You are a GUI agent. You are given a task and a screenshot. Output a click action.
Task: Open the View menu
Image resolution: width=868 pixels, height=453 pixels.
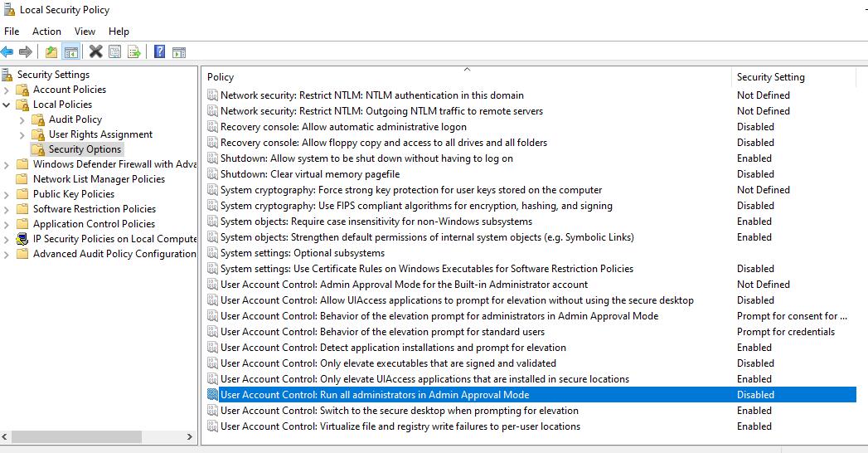click(x=85, y=32)
